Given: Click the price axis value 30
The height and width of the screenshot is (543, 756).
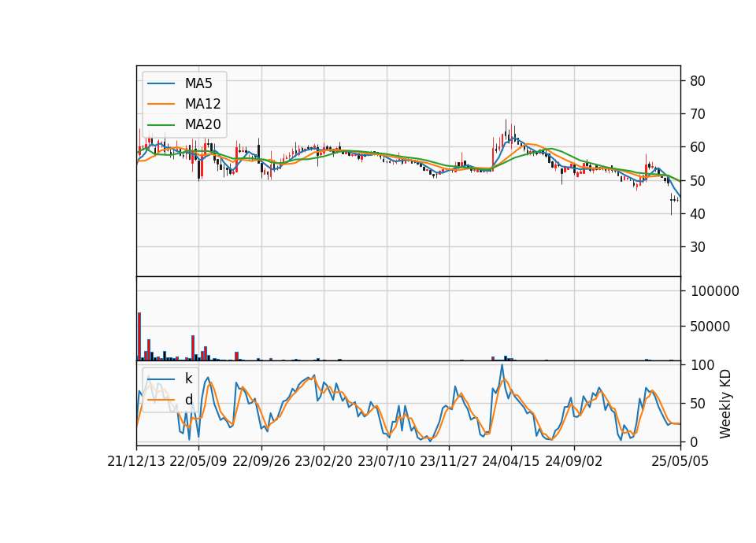Looking at the screenshot, I should [698, 247].
